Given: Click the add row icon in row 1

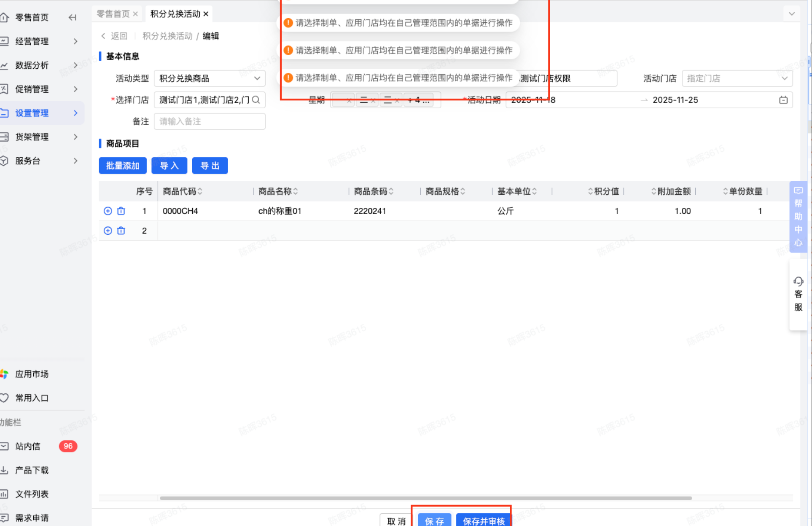Looking at the screenshot, I should click(x=108, y=211).
